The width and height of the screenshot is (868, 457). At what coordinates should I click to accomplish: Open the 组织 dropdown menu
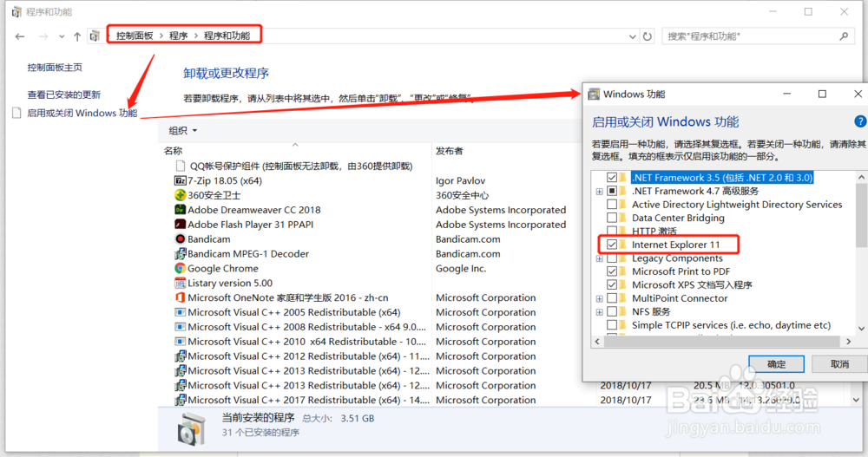coord(182,131)
